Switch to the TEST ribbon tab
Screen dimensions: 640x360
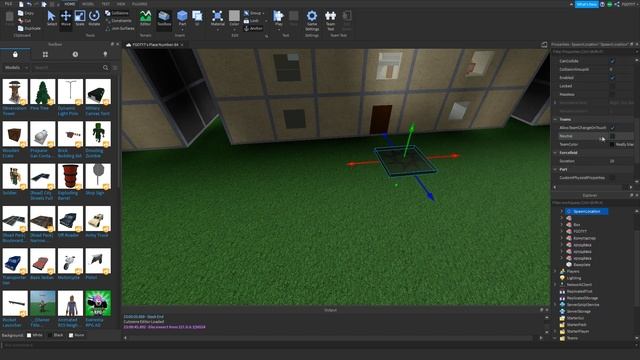click(x=106, y=4)
